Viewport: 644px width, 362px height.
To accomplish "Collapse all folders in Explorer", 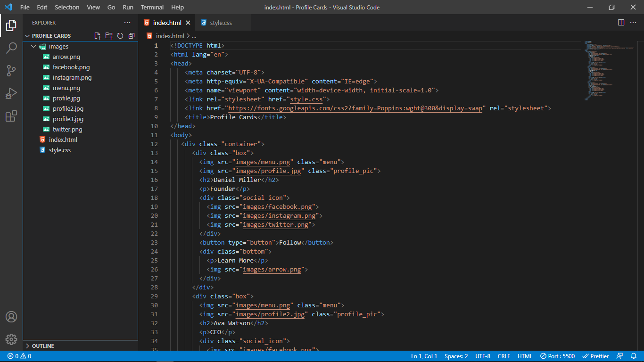I will (132, 35).
